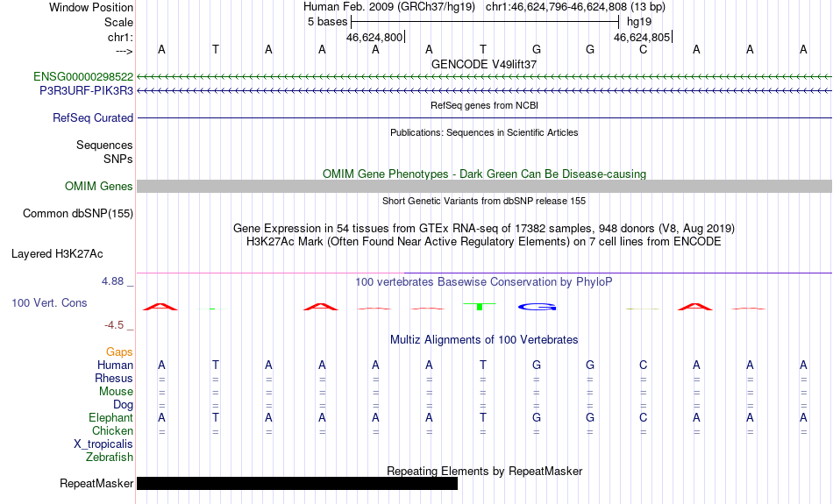Select the RefSeq Curated track label
Image resolution: width=833 pixels, height=504 pixels.
click(x=92, y=118)
